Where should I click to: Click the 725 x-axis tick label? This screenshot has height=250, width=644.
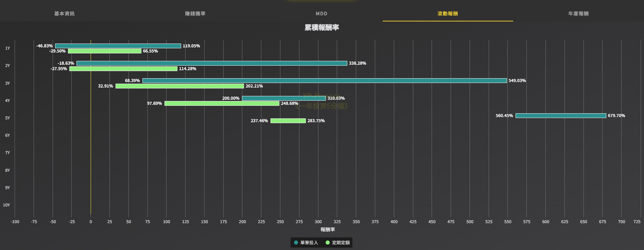click(637, 222)
